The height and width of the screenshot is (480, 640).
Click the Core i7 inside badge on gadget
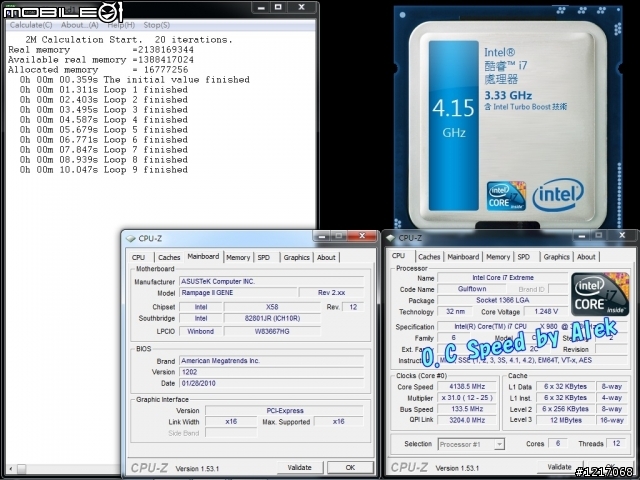coord(506,196)
